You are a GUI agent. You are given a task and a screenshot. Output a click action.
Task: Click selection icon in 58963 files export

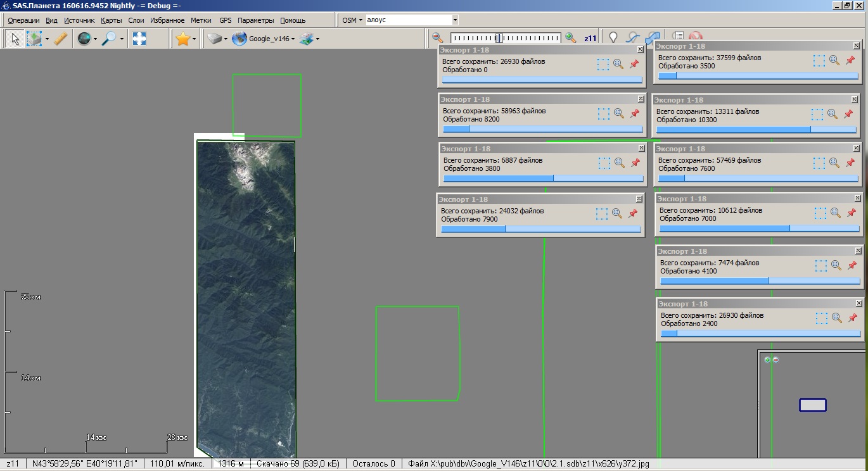tap(603, 113)
